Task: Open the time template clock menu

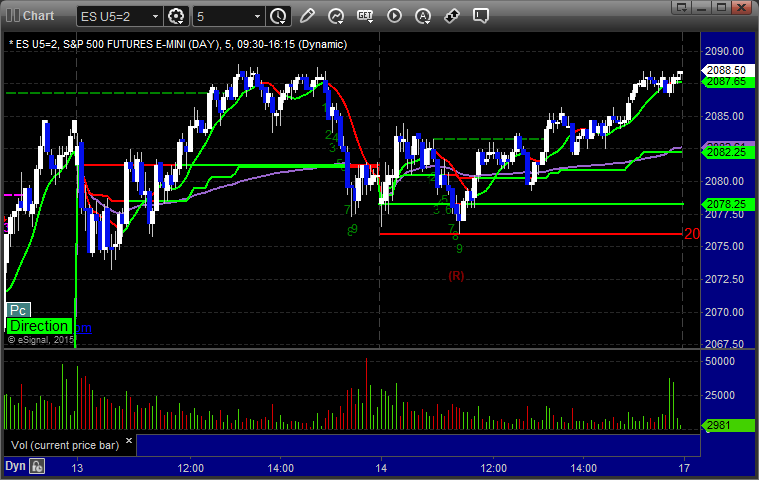Action: point(278,16)
